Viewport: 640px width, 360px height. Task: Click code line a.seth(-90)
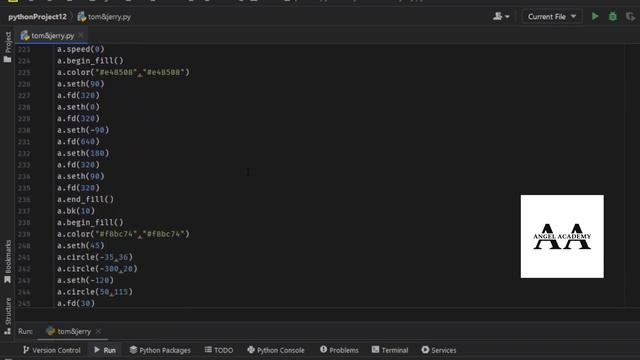click(x=83, y=130)
